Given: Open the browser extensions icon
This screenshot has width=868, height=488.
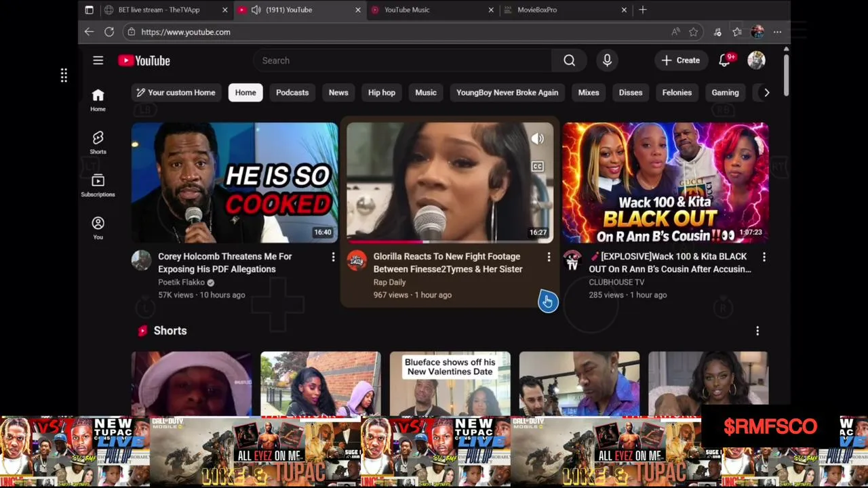Looking at the screenshot, I should [717, 32].
